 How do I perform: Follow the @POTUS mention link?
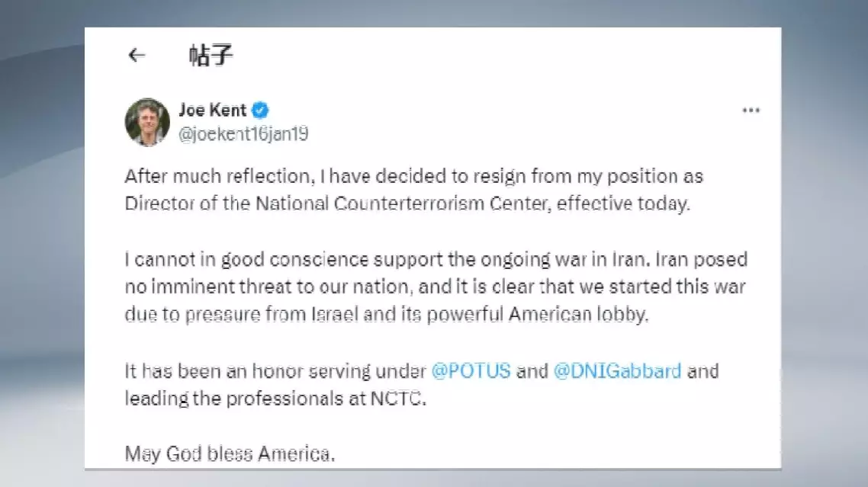coord(471,372)
